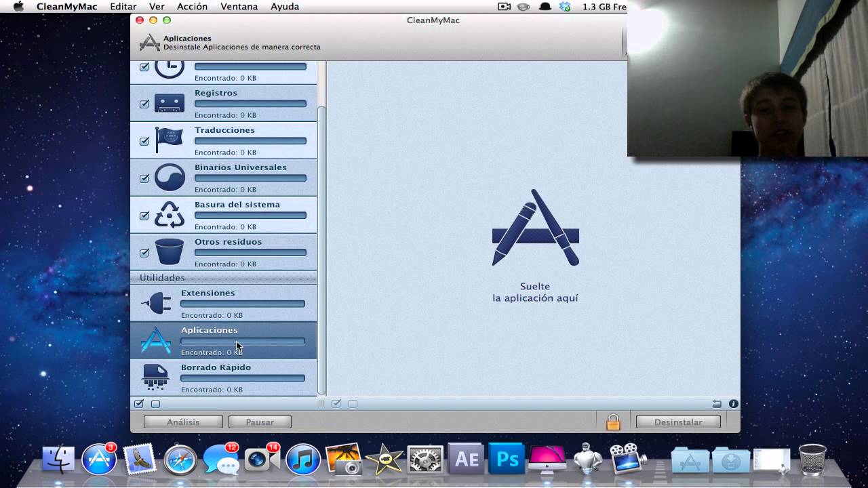Uncheck the Basura del sistema checkbox
The width and height of the screenshot is (868, 488).
[144, 216]
